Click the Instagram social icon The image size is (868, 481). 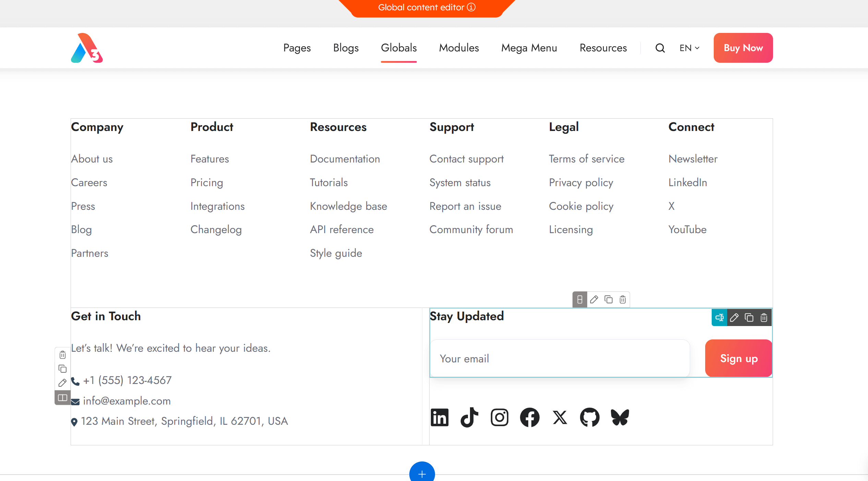click(499, 417)
